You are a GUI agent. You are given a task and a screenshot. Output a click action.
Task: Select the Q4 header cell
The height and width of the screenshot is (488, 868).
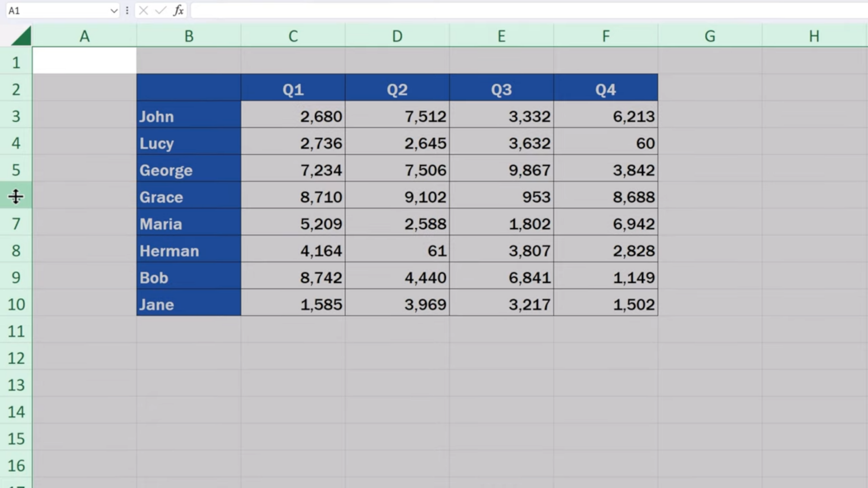click(605, 88)
